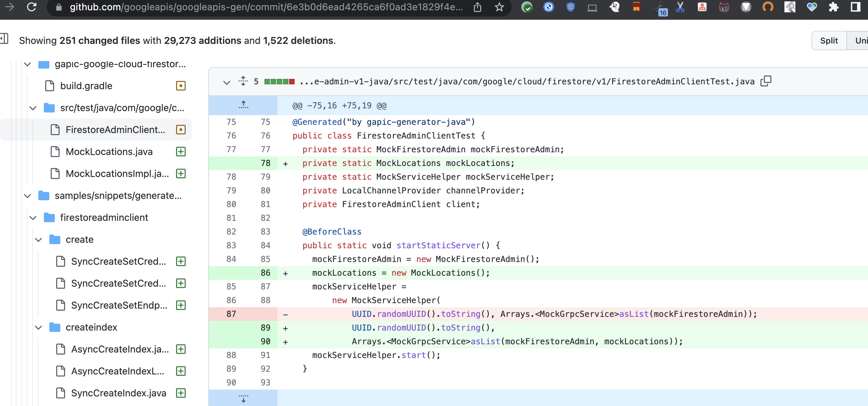Collapse the FirestoreAdminClientTest.java diff
Viewport: 868px width, 406px height.
tap(226, 82)
